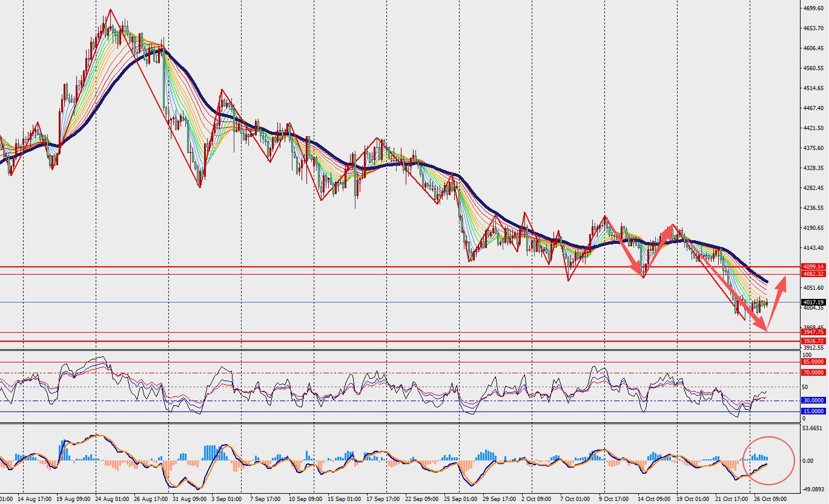829x504 pixels.
Task: Click the current price tag 4017.19
Action: point(813,302)
